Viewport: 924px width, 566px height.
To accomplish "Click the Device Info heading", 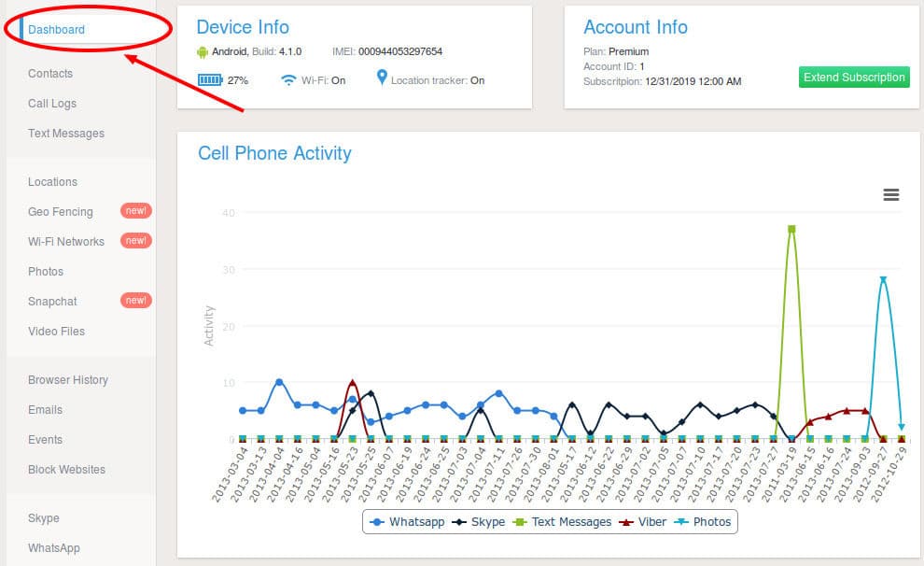I will [243, 27].
